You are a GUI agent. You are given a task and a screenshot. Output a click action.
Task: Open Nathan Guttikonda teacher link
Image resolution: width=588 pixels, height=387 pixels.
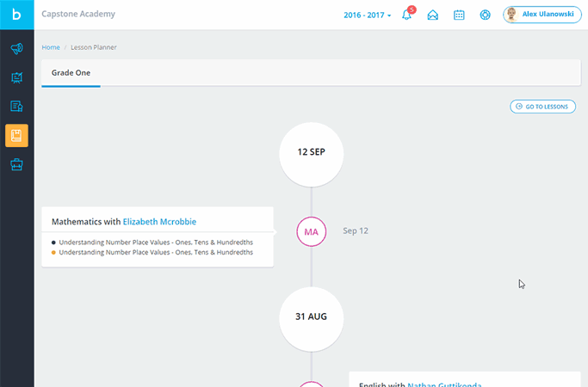(x=444, y=384)
